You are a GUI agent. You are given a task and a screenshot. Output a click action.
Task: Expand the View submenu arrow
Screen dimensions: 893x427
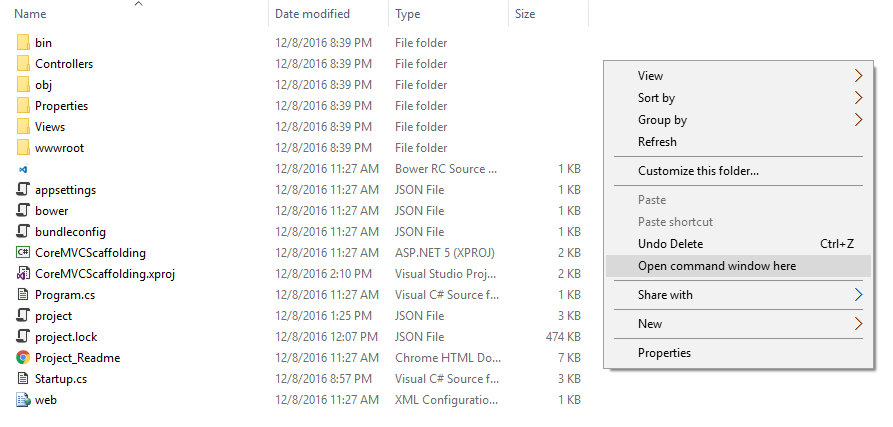coord(858,76)
